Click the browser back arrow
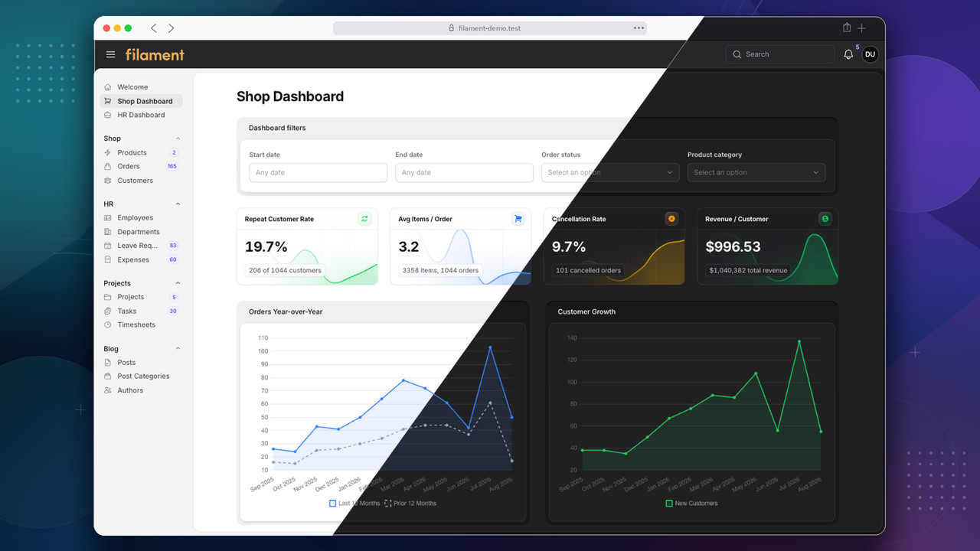Viewport: 980px width, 551px height. (154, 28)
